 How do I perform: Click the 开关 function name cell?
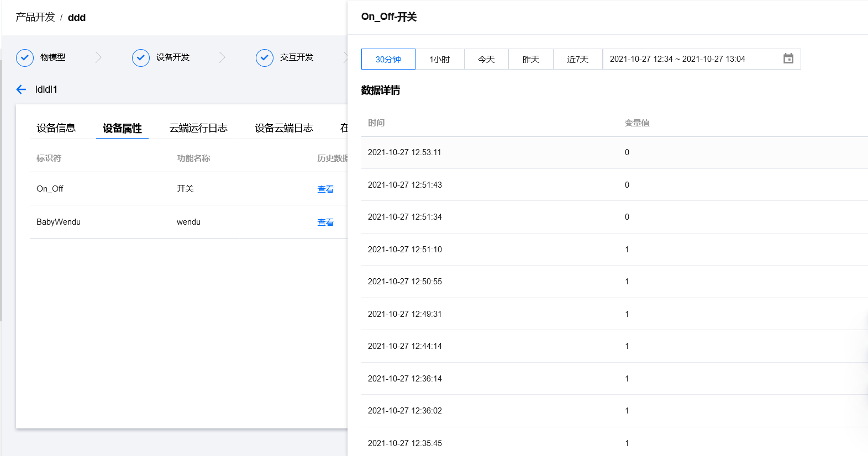pos(185,189)
